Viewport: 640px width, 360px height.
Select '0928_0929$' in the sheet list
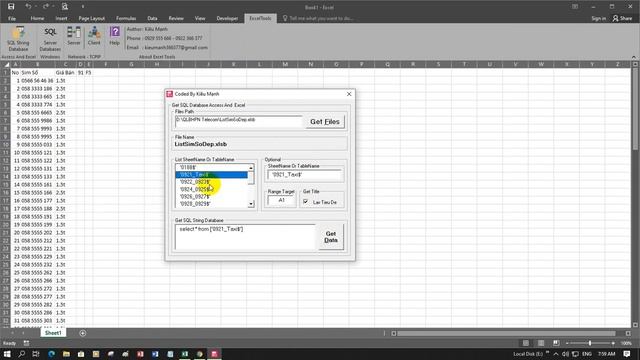(x=211, y=204)
